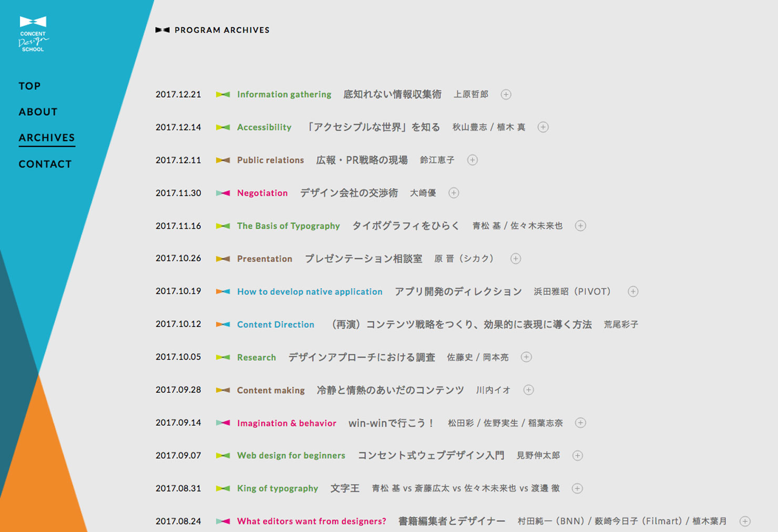Expand King of typography plus icon

[x=577, y=489]
